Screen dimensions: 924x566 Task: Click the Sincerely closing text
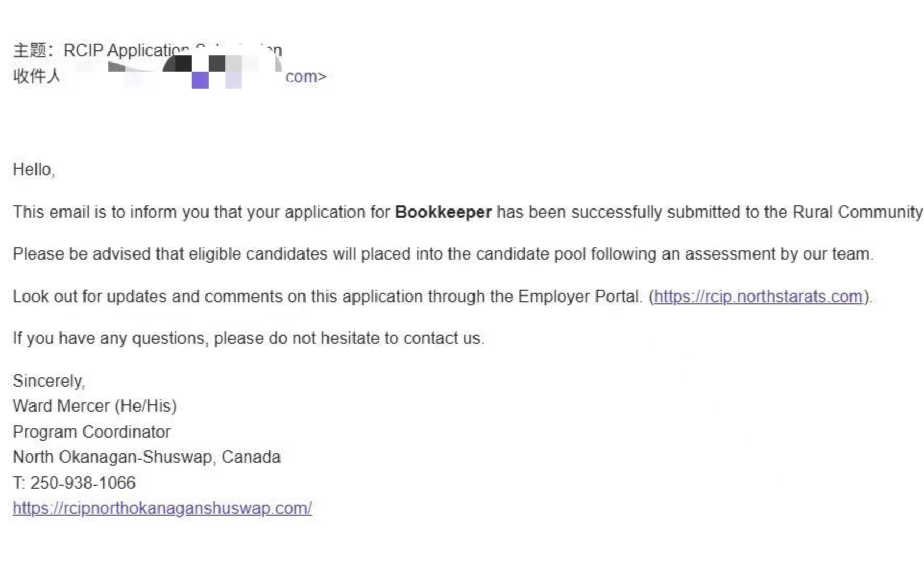pyautogui.click(x=49, y=381)
